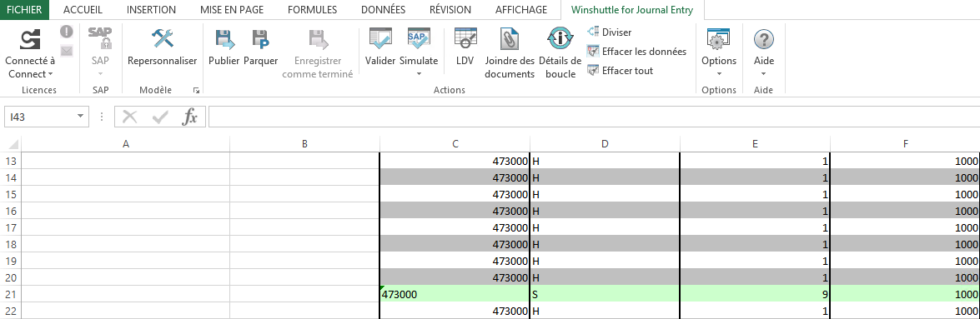Click cell D13 containing H

click(x=605, y=161)
